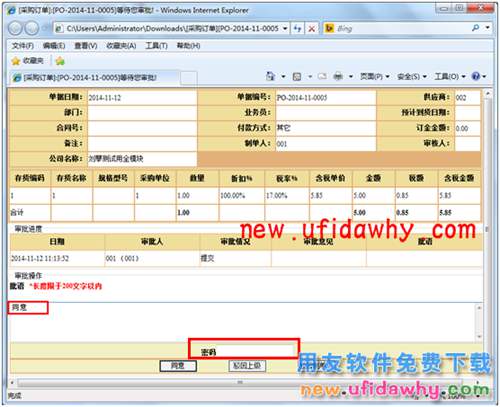Click the 订金金额 field showing 0.00
This screenshot has height=407, width=500.
point(467,128)
